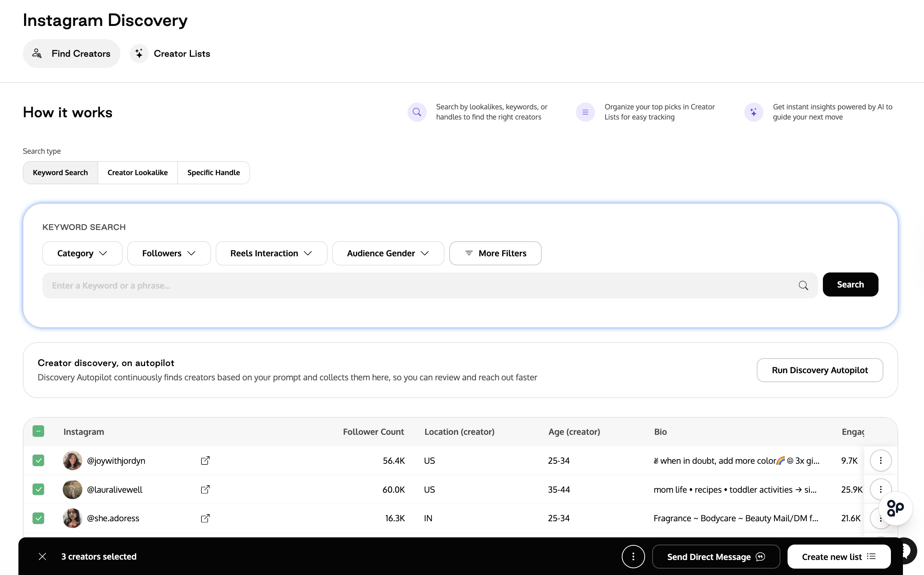Open row options menu for @joywithjordyn

tap(881, 460)
